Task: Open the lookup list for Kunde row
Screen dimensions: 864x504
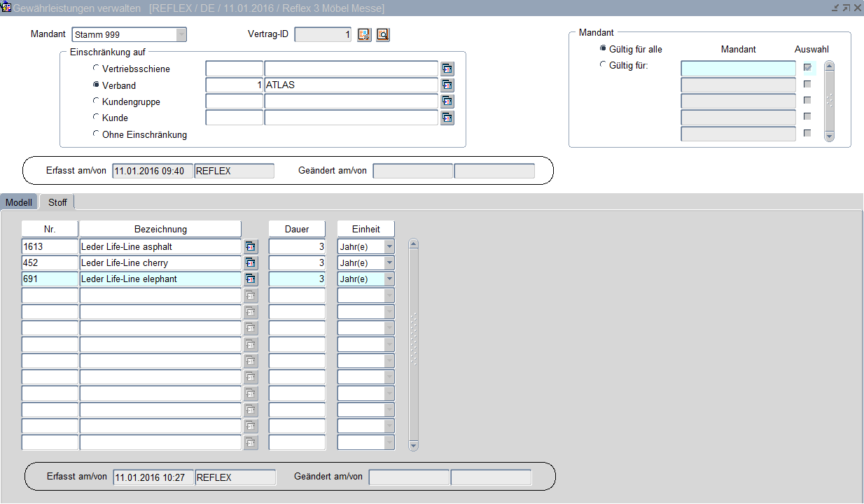Action: tap(447, 118)
